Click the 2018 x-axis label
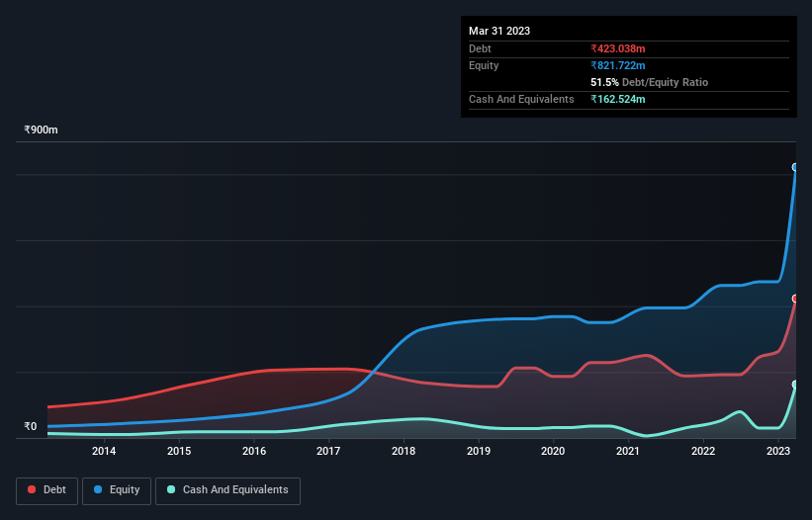This screenshot has height=520, width=812. pyautogui.click(x=404, y=451)
